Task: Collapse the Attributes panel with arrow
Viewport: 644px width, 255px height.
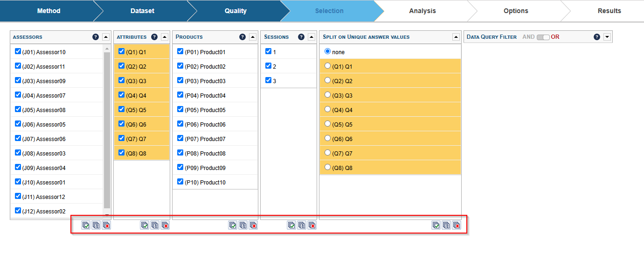Action: tap(165, 37)
